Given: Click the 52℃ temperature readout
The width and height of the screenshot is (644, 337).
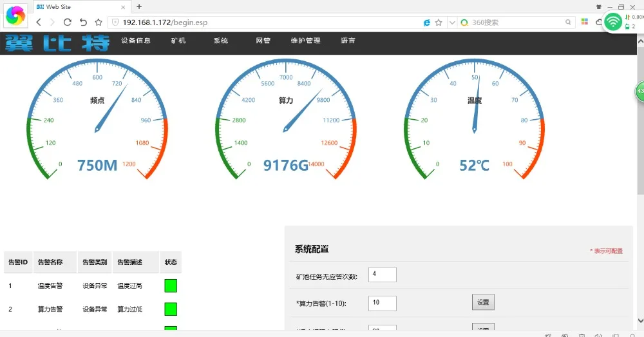Looking at the screenshot, I should (475, 165).
